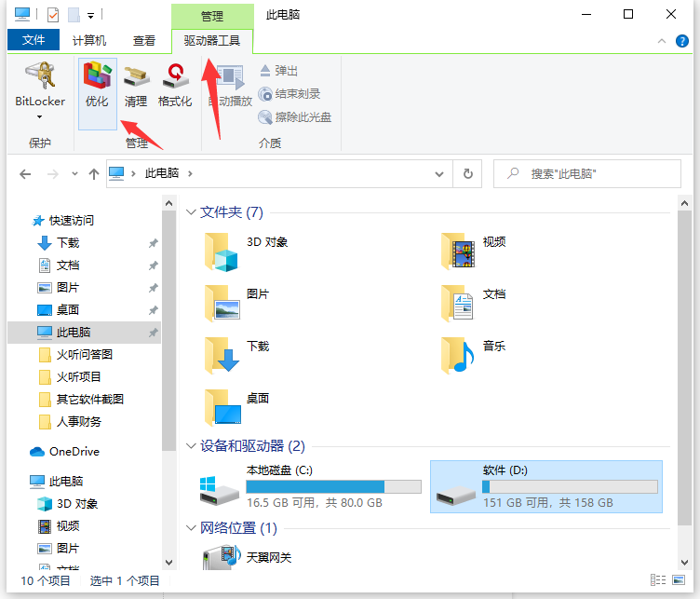Screen dimensions: 700x599
Task: Click the 搜索"此电脑" search box
Action: coord(586,174)
